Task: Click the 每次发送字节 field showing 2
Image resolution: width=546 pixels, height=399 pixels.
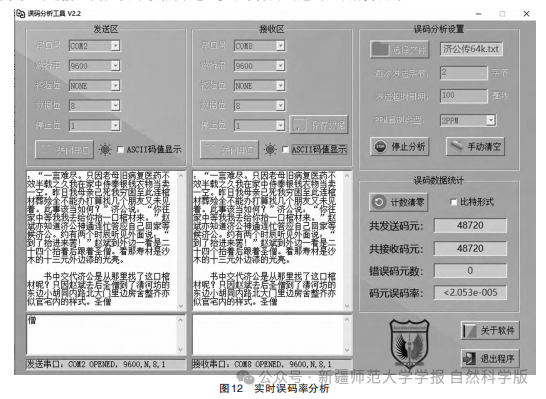Action: (x=464, y=73)
